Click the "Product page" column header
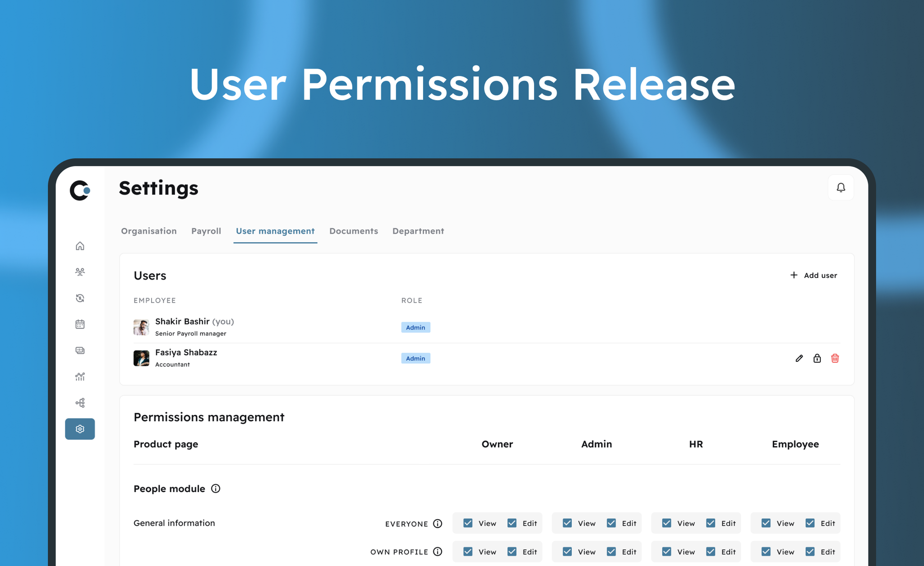Image resolution: width=924 pixels, height=566 pixels. [x=166, y=444]
